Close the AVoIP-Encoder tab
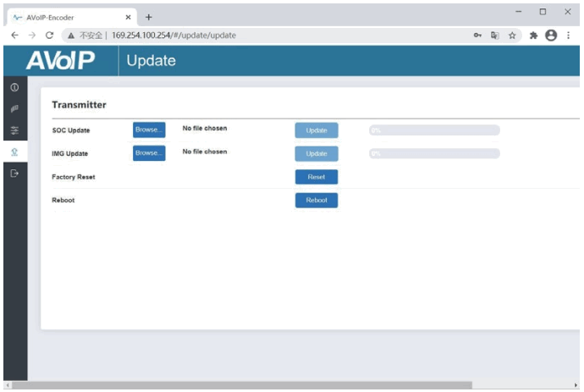The image size is (584, 392). [128, 17]
